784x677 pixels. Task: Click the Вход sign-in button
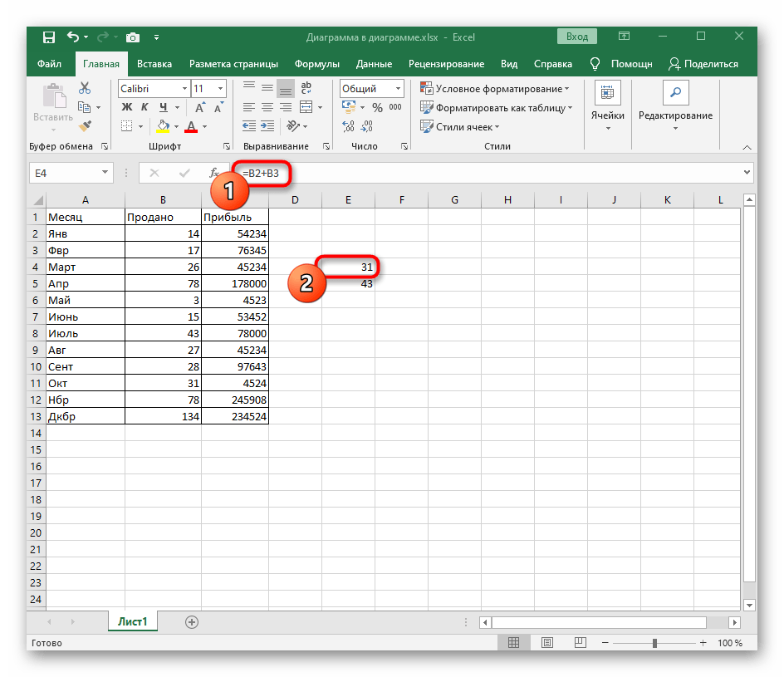tap(577, 37)
